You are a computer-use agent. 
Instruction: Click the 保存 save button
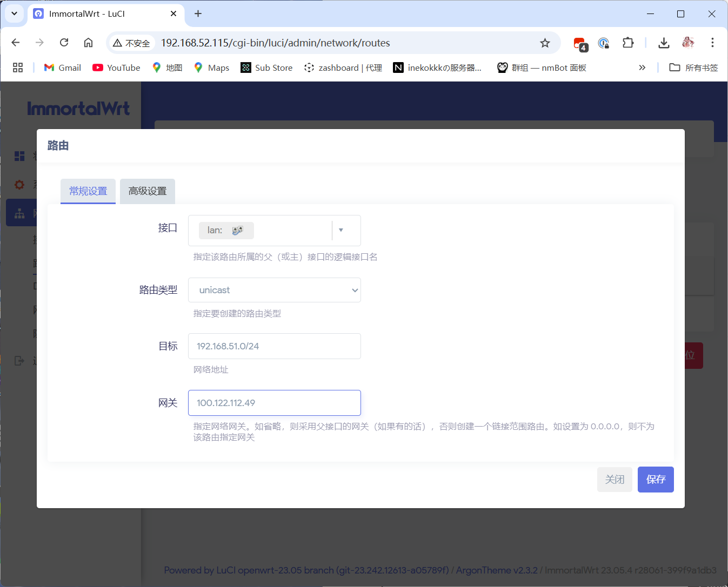click(x=656, y=480)
